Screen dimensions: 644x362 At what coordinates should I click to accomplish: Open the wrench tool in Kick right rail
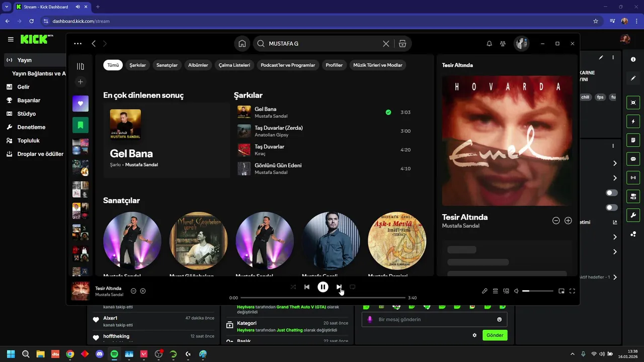click(633, 215)
